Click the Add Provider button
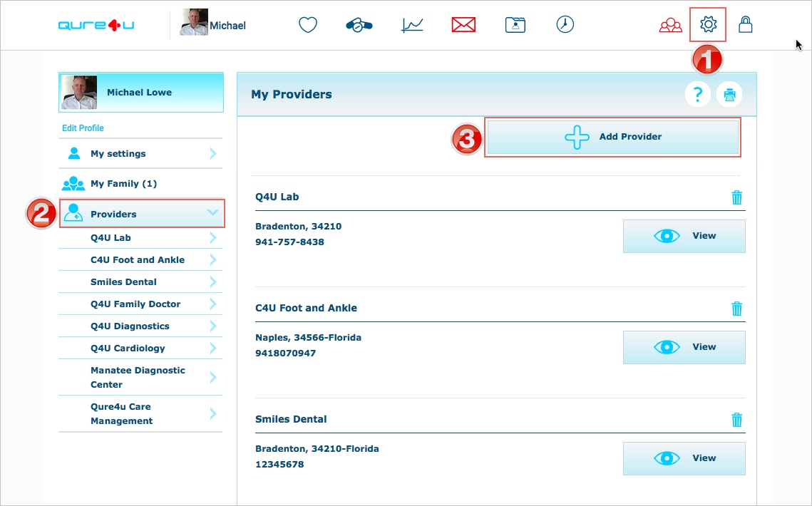This screenshot has height=506, width=812. (612, 138)
